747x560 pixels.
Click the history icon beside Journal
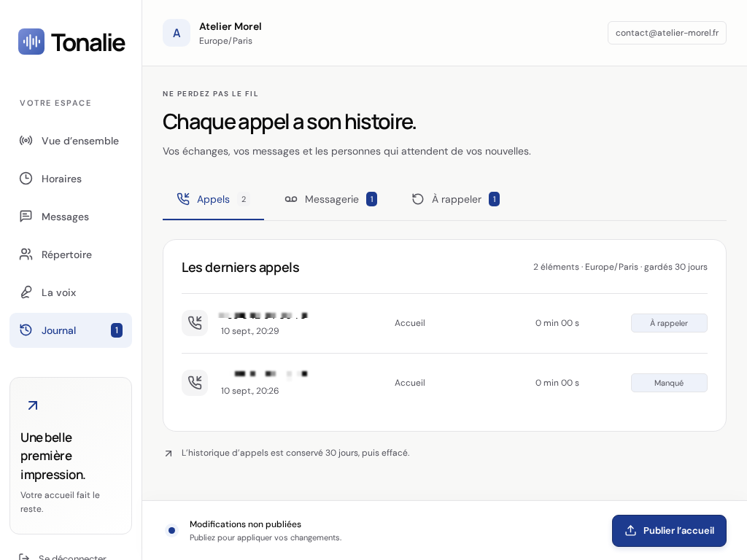pos(26,330)
